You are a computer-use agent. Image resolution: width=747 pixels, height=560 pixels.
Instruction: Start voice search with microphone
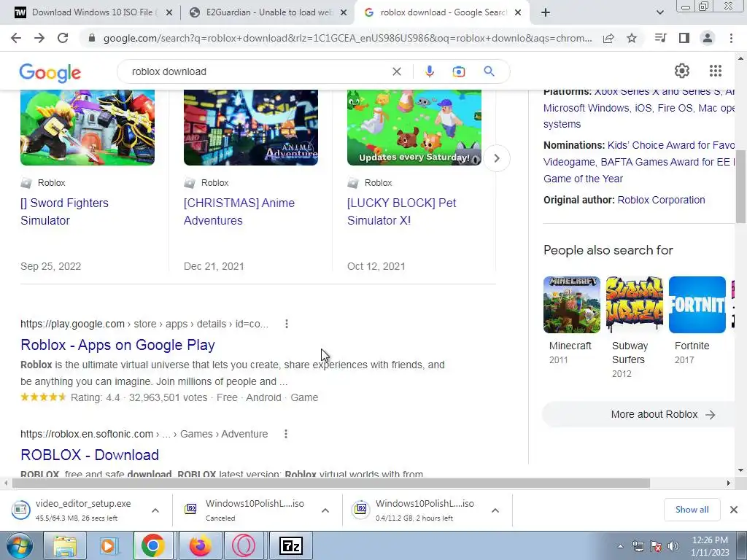click(429, 71)
